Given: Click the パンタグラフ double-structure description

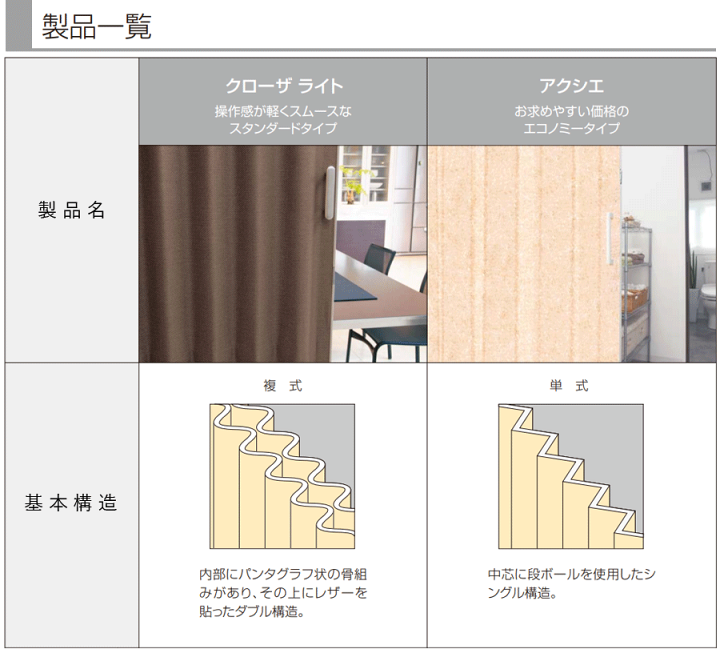Looking at the screenshot, I should pyautogui.click(x=283, y=592).
